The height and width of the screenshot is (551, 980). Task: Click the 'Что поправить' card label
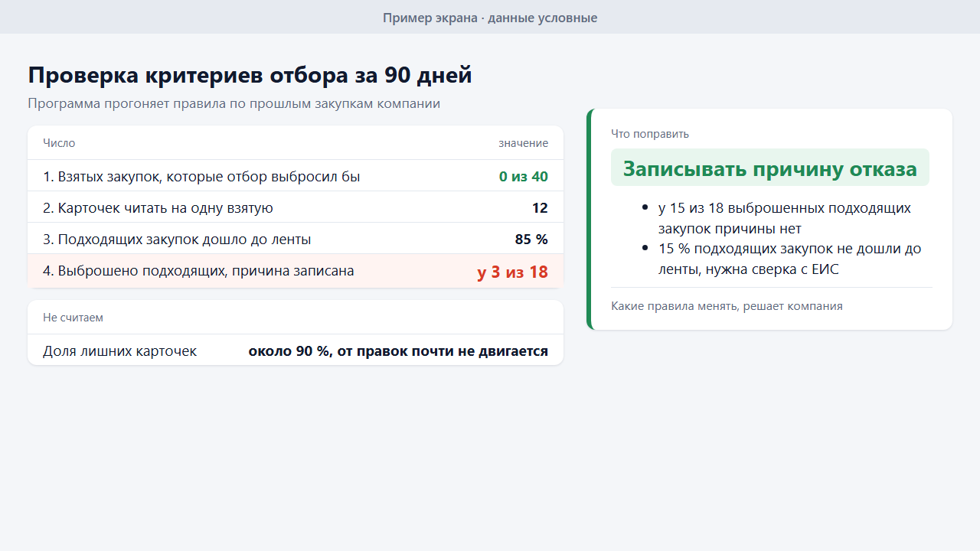click(650, 134)
